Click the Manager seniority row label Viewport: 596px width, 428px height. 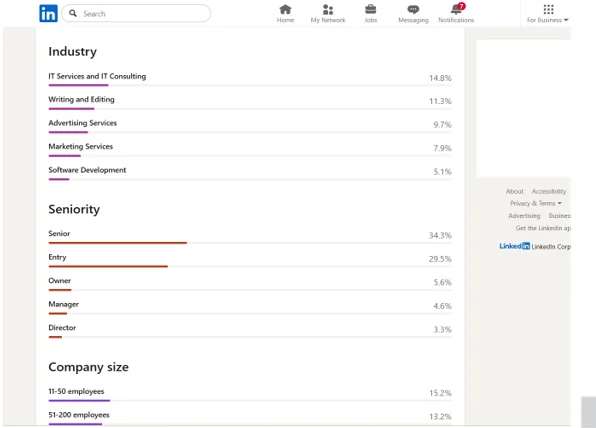pyautogui.click(x=63, y=304)
